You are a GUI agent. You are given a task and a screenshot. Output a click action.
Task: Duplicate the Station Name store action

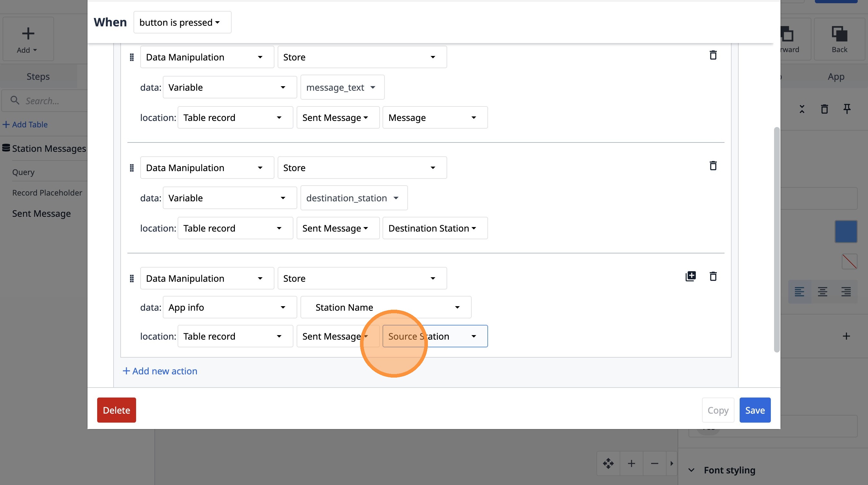pos(690,276)
